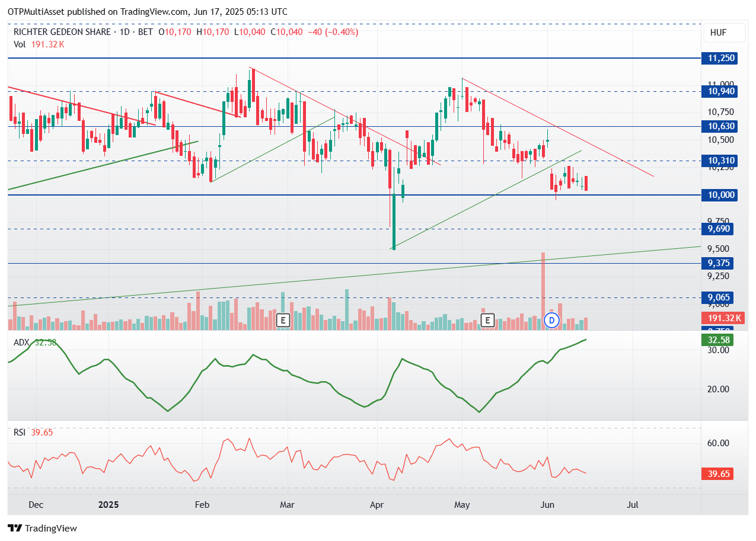Screen dimensions: 756x541
Task: Click the TradingView logo at bottom left
Action: 42,528
